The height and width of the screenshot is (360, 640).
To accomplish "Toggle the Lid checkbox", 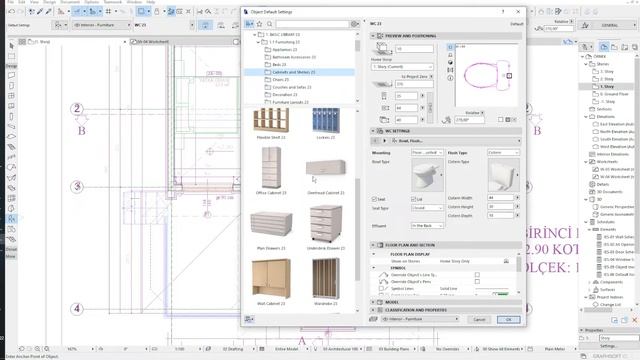I will 413,199.
